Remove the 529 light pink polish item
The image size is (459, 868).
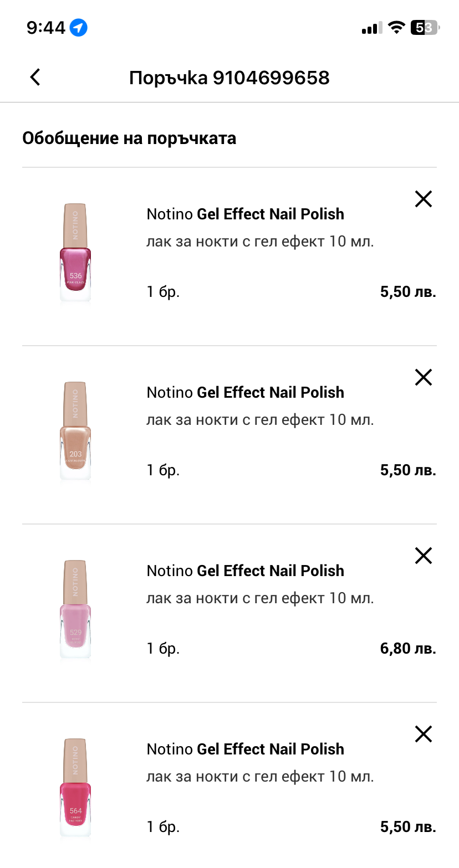click(x=423, y=556)
